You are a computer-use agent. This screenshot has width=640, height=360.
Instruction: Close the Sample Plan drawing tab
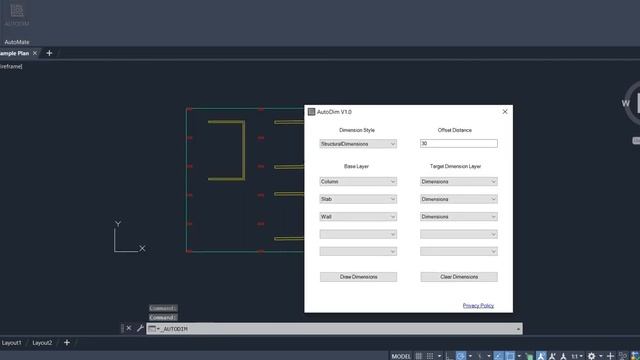pos(35,53)
